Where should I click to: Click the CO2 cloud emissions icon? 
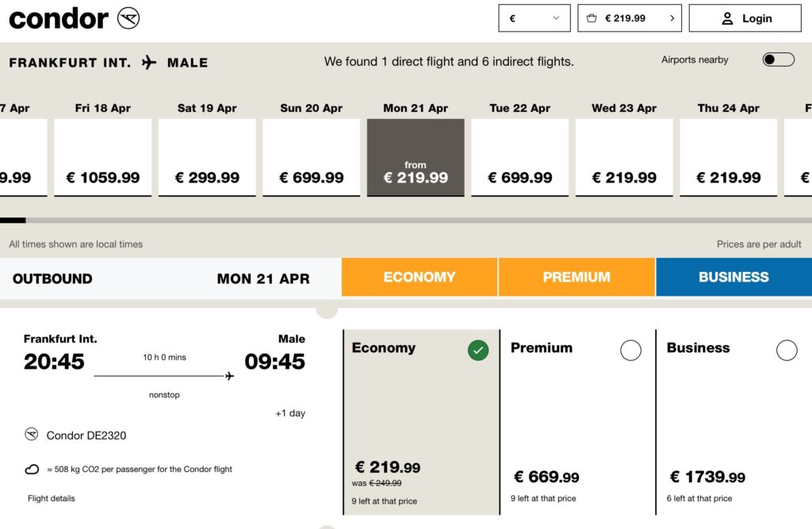[32, 469]
